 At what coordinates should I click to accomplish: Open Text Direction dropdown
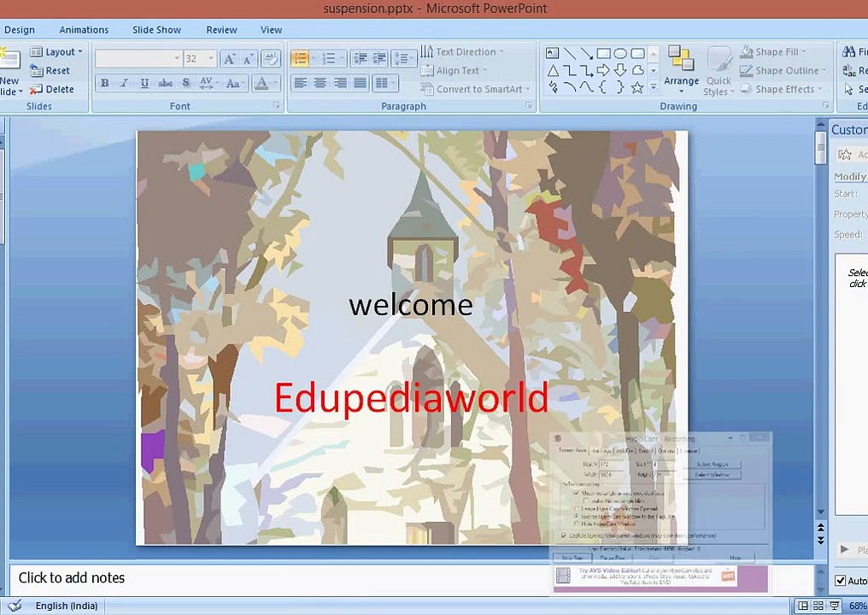[x=462, y=51]
